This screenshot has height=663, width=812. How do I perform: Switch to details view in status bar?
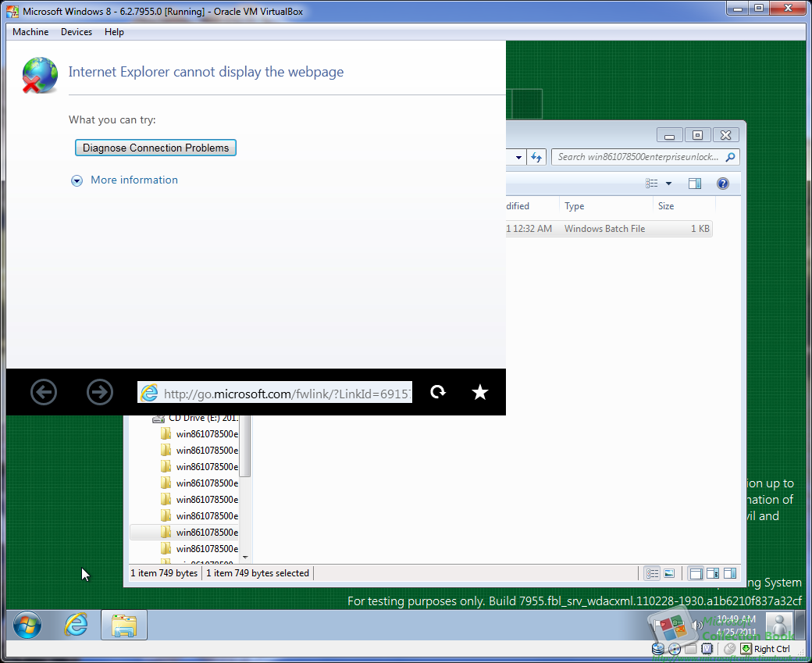(652, 573)
